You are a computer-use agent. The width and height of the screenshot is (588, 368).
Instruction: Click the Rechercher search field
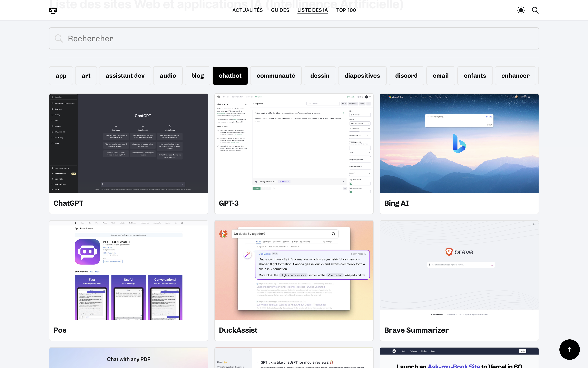click(294, 38)
